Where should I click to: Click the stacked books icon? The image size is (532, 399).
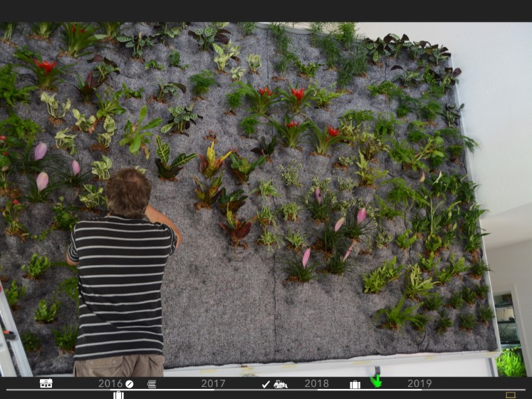(152, 383)
